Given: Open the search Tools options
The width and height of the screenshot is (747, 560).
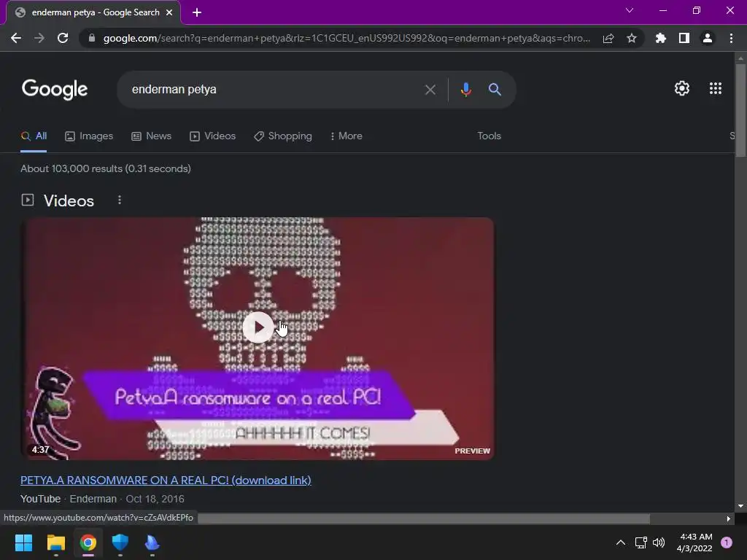Looking at the screenshot, I should tap(489, 136).
